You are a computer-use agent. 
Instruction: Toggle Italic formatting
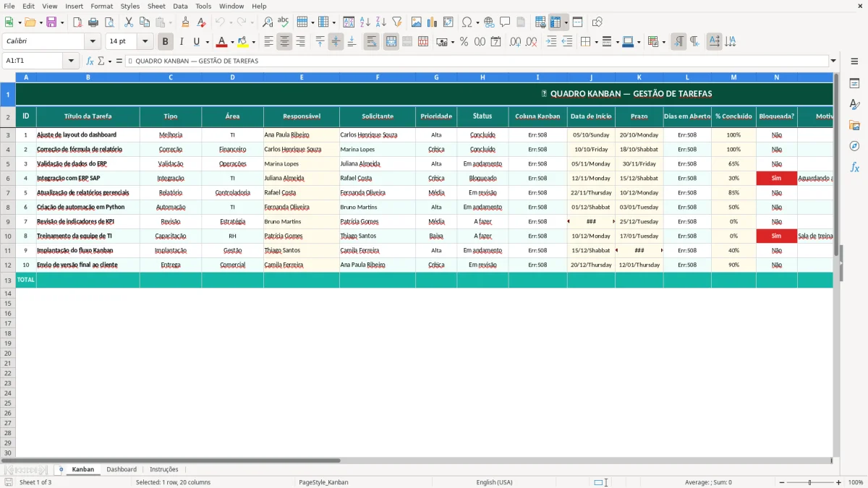(181, 42)
